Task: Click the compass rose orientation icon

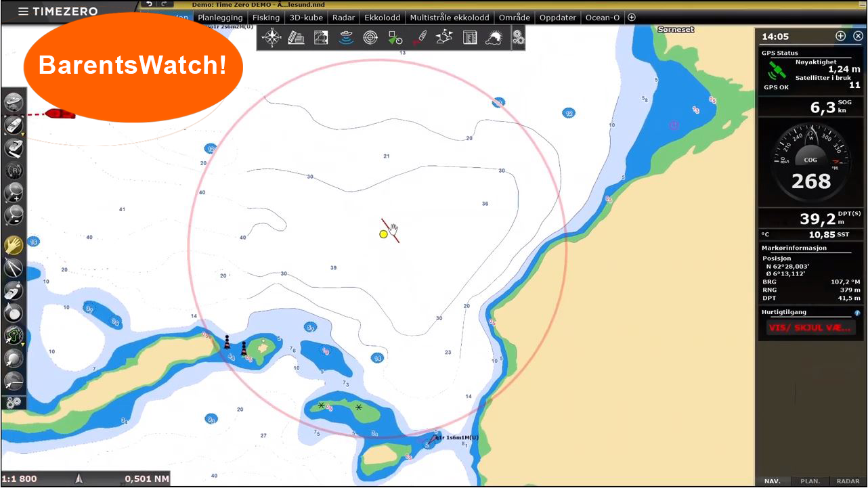Action: (x=272, y=37)
